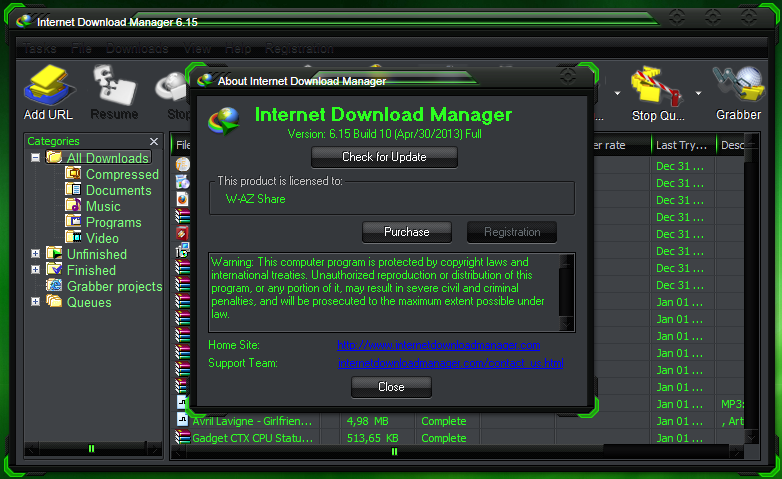
Task: Open the Stop Queue dropdown arrow
Action: click(x=698, y=93)
